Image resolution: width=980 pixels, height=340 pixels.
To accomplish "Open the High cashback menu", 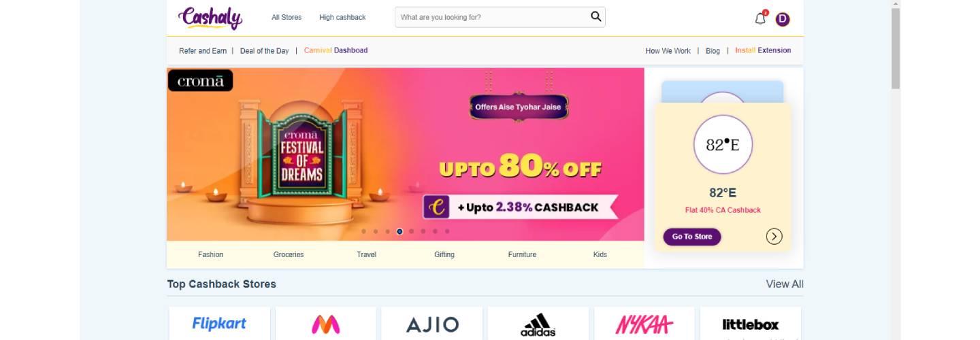I will (342, 17).
